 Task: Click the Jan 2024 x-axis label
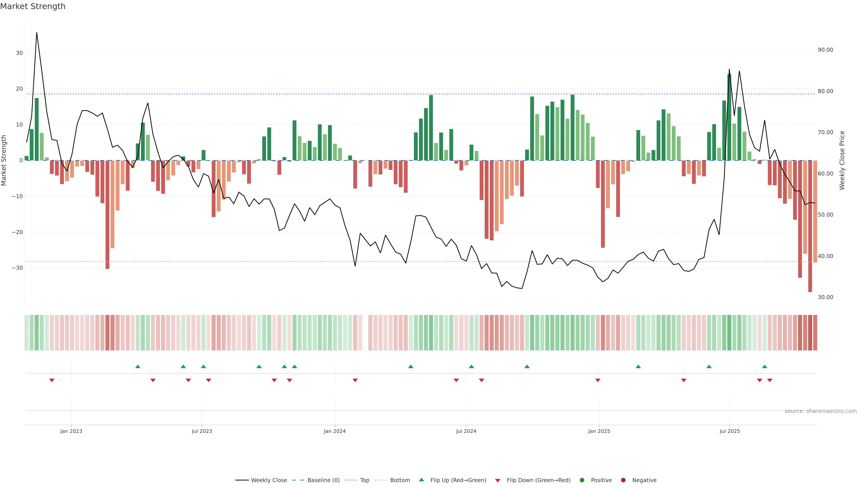335,431
